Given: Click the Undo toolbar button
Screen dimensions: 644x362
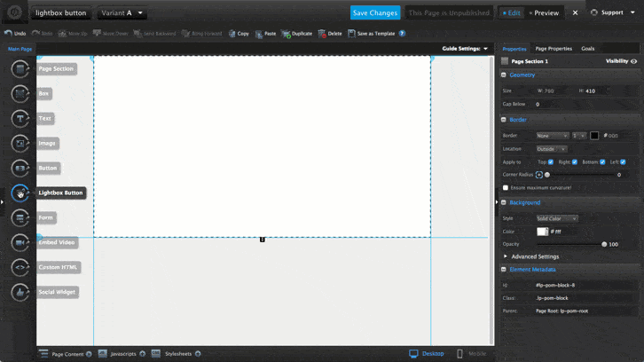Looking at the screenshot, I should (x=15, y=34).
